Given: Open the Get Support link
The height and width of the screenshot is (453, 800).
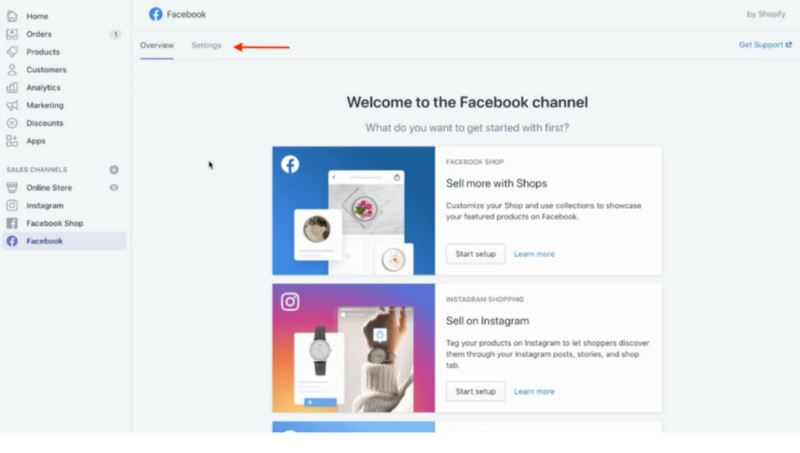Looking at the screenshot, I should 761,45.
